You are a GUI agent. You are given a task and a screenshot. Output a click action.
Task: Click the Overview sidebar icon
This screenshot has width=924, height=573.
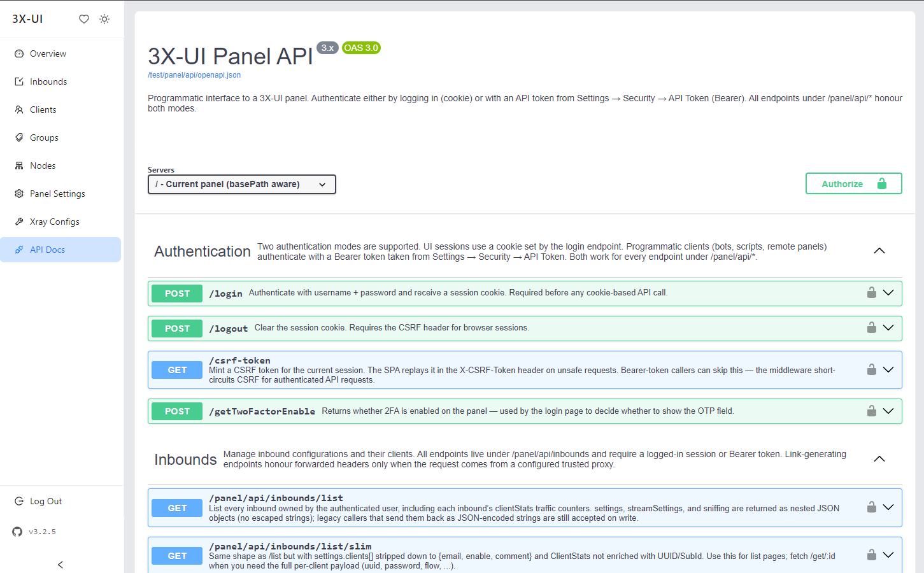[19, 53]
